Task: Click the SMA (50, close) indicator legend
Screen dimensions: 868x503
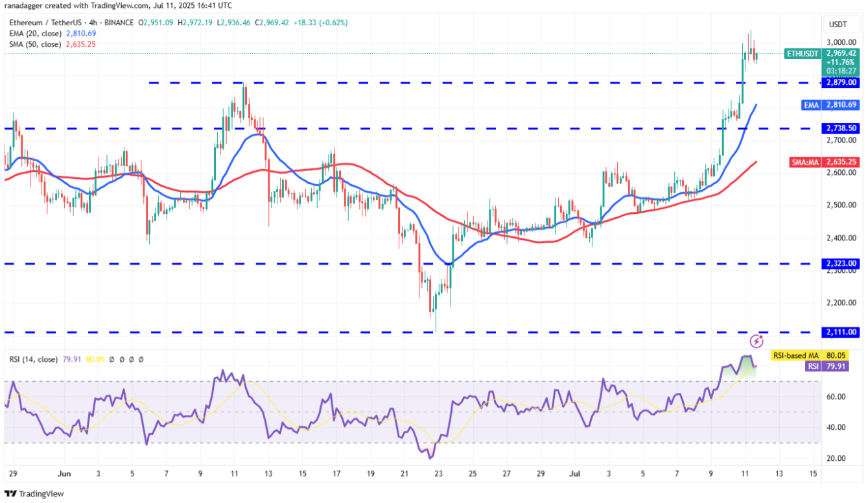Action: (x=38, y=43)
